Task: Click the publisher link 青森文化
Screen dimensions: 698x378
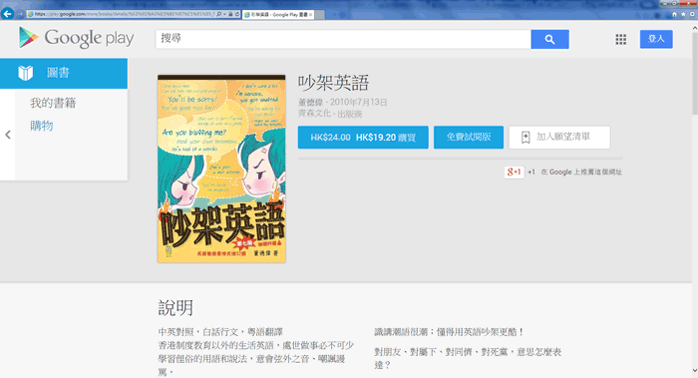Action: [x=314, y=114]
